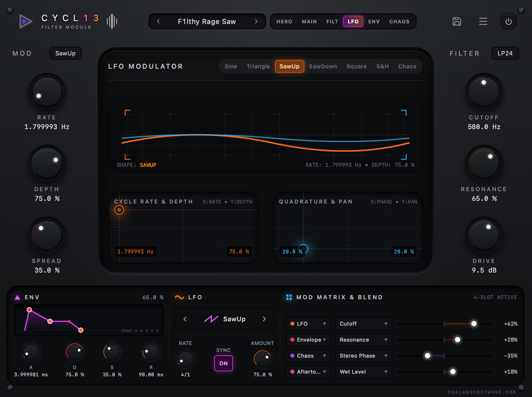The image size is (532, 397).
Task: Click the ENV section triangle icon
Action: 17,297
